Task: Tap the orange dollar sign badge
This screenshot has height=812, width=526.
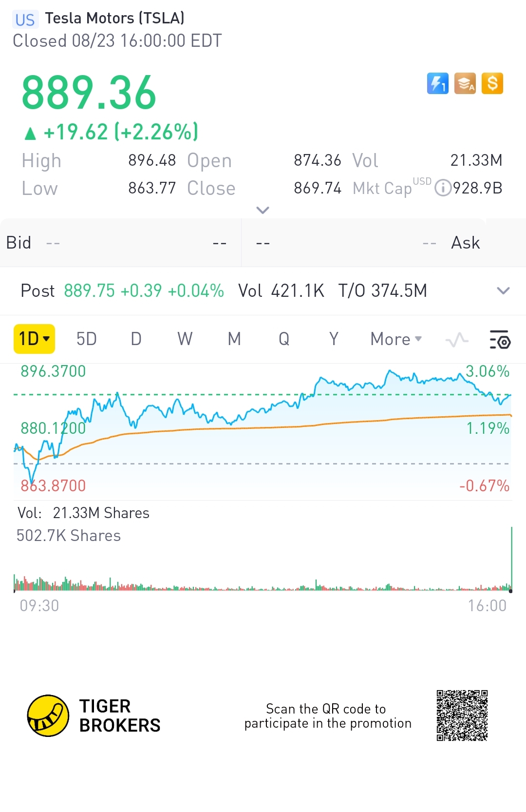Action: [x=492, y=83]
